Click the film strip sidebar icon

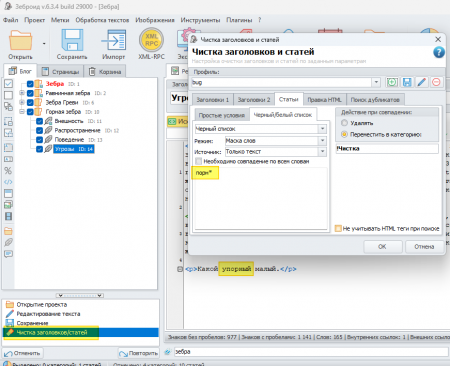8,216
